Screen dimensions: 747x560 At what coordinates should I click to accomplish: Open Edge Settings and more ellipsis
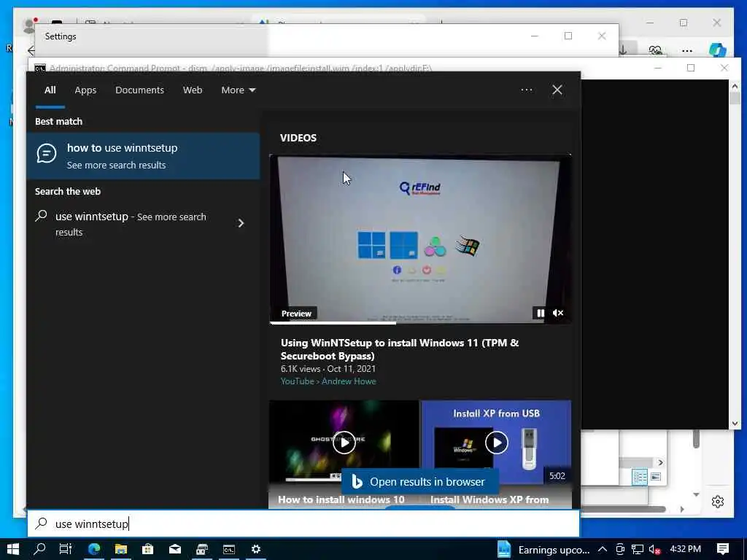click(x=687, y=50)
